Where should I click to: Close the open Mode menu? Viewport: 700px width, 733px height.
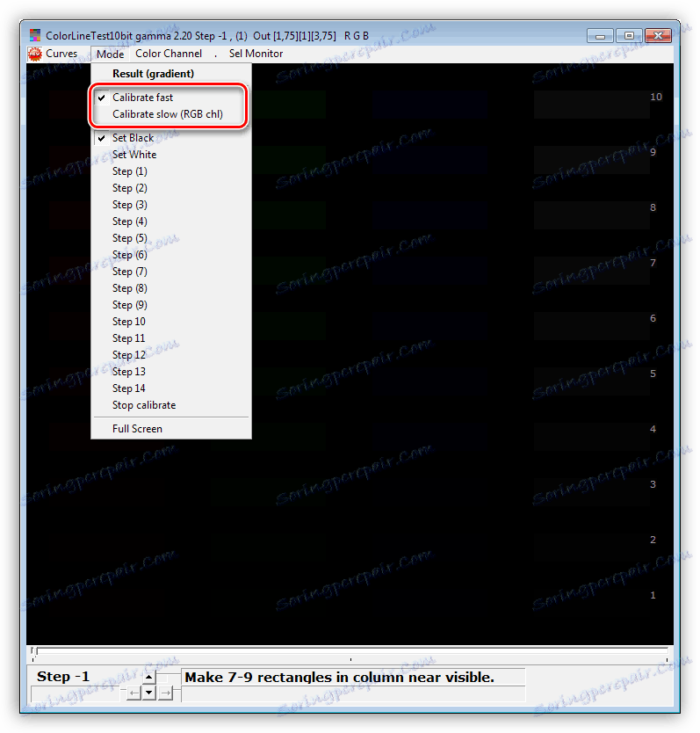[x=111, y=54]
